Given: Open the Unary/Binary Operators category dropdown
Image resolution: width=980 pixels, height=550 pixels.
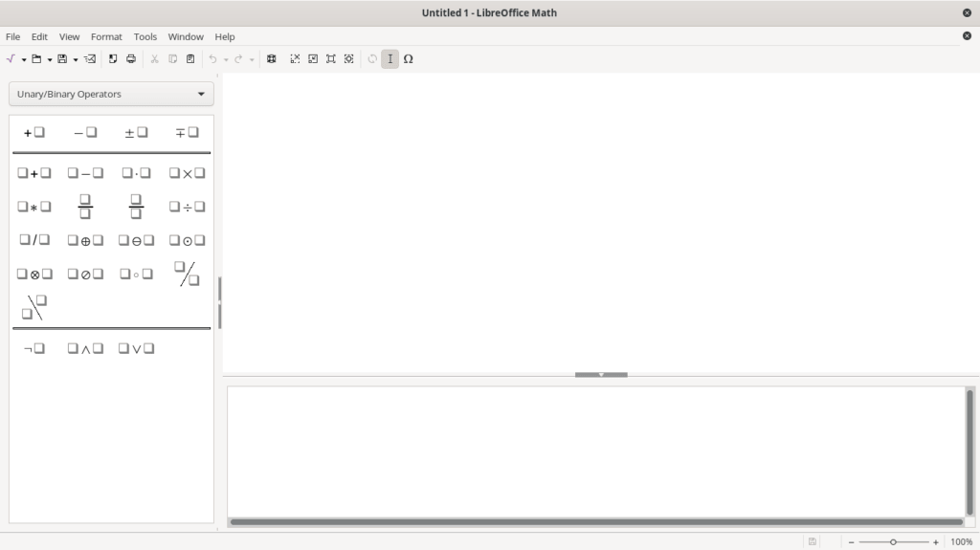Looking at the screenshot, I should (111, 94).
